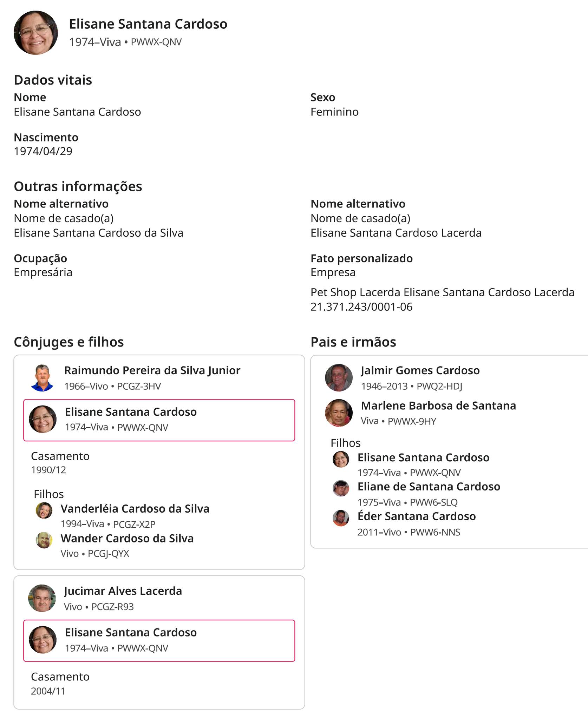The image size is (588, 719).
Task: Click Marlene Barbosa de Santana's photo
Action: click(339, 413)
